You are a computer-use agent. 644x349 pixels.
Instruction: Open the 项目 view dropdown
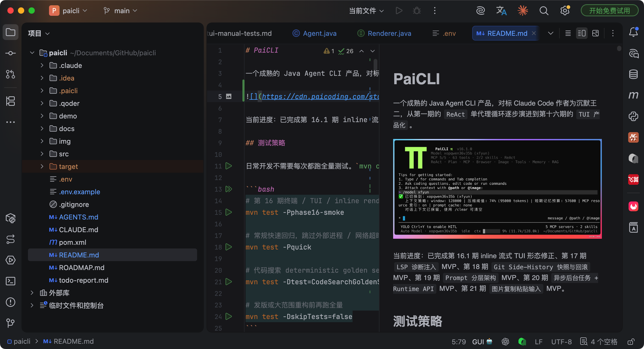tap(39, 33)
